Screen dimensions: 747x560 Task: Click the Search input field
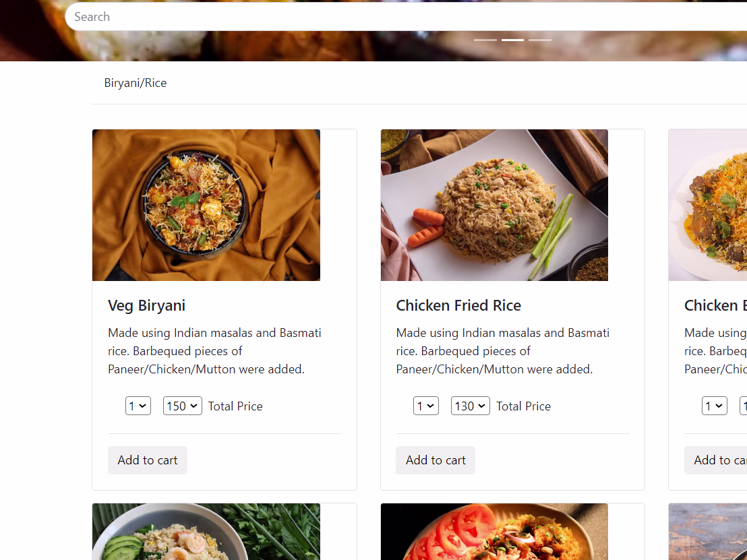pos(405,17)
